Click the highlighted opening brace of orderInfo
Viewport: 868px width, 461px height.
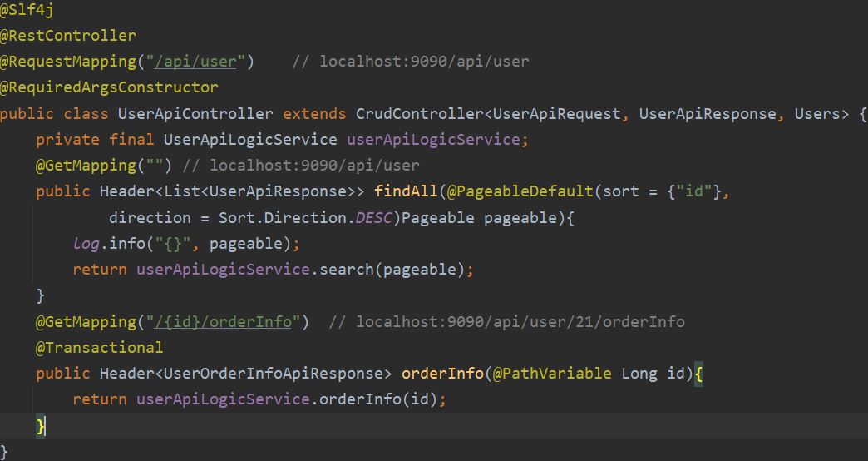click(698, 374)
